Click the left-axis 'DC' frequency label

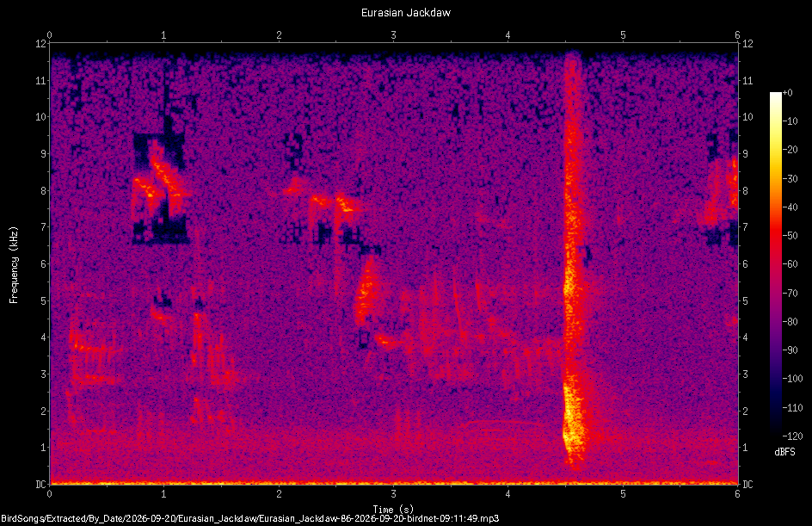[x=40, y=485]
